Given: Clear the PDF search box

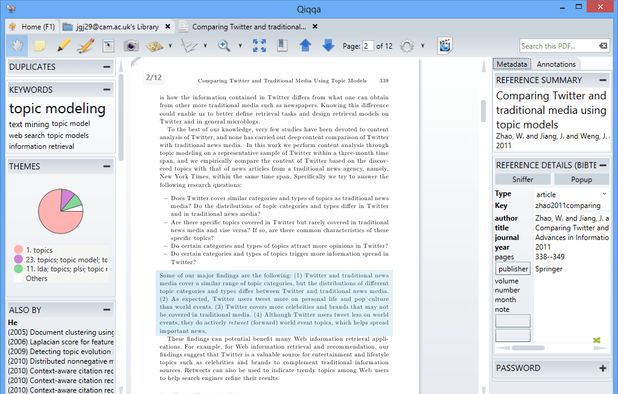Looking at the screenshot, I should 603,46.
